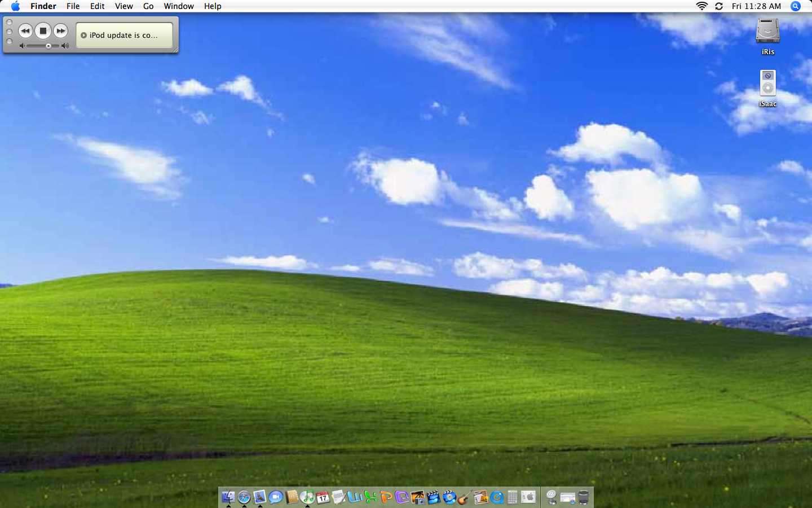812x508 pixels.
Task: Open the Finder menu
Action: coord(43,6)
